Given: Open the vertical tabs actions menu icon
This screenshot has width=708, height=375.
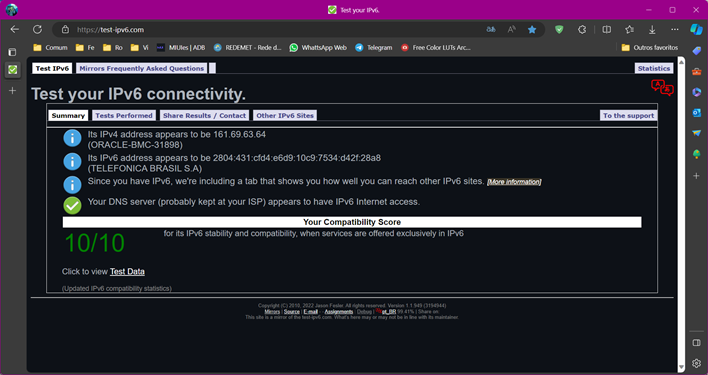Looking at the screenshot, I should click(12, 52).
